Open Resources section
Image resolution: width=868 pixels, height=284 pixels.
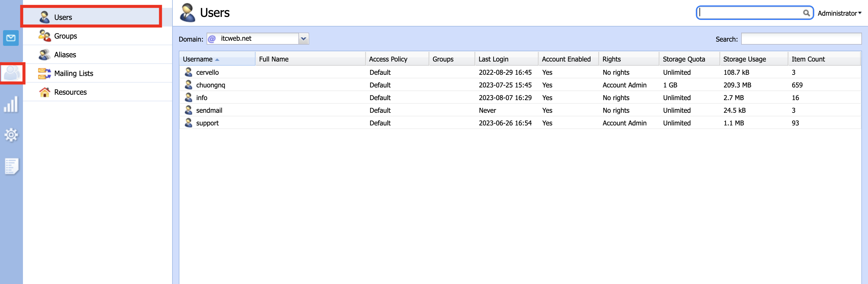(x=70, y=92)
